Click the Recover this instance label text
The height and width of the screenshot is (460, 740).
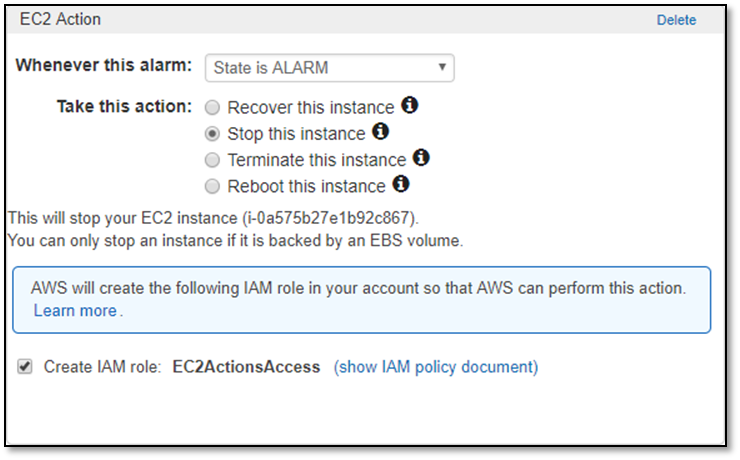tap(311, 108)
